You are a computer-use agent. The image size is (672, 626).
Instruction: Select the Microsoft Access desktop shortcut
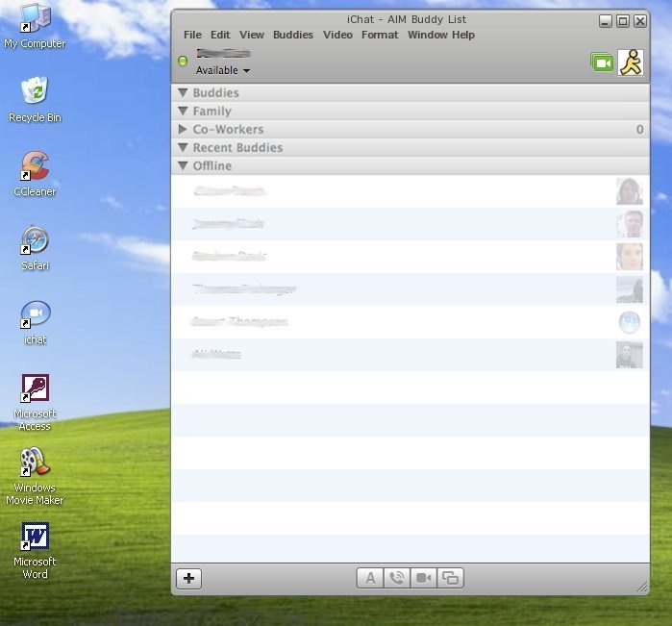[35, 402]
